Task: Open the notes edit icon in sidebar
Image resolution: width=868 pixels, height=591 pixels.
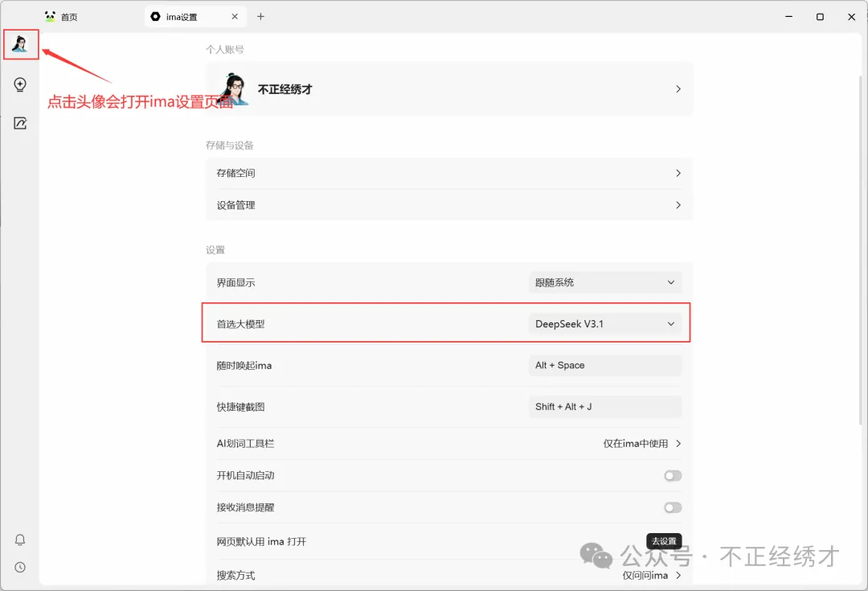Action: coord(20,123)
